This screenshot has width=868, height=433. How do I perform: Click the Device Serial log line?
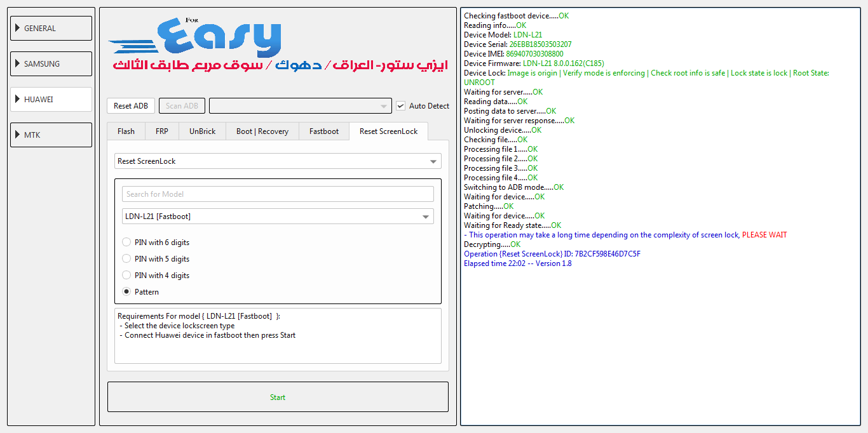tap(517, 44)
